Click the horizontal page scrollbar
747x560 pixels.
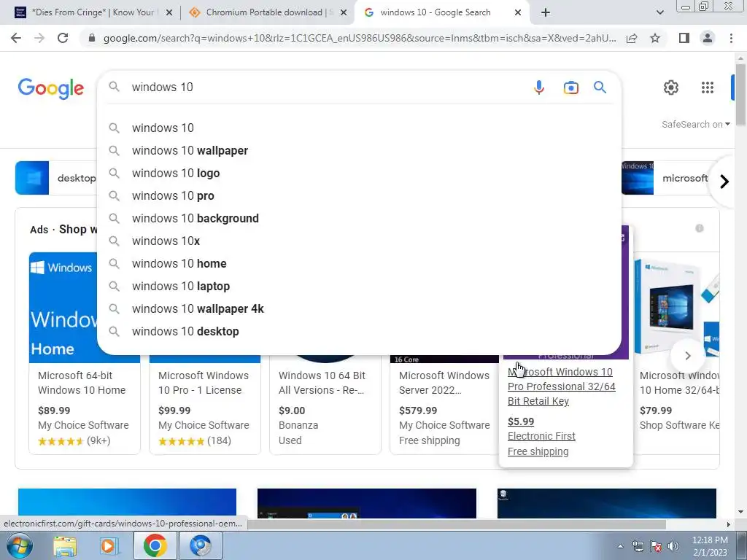click(x=457, y=524)
